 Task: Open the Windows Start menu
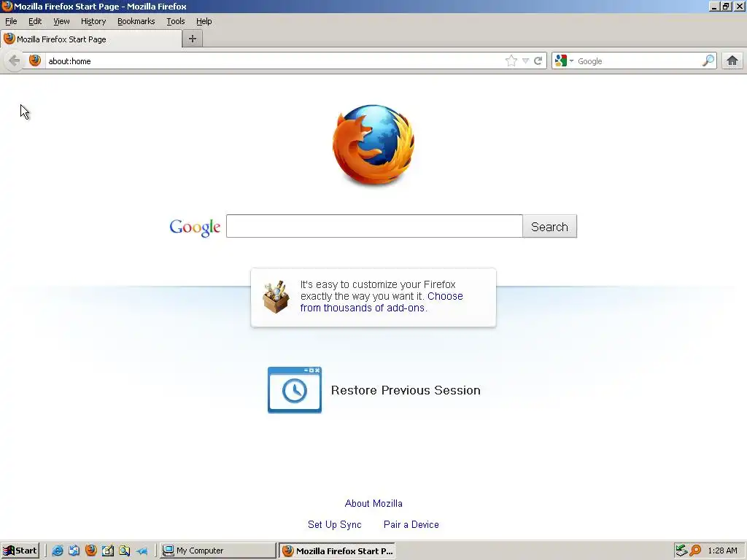click(20, 551)
